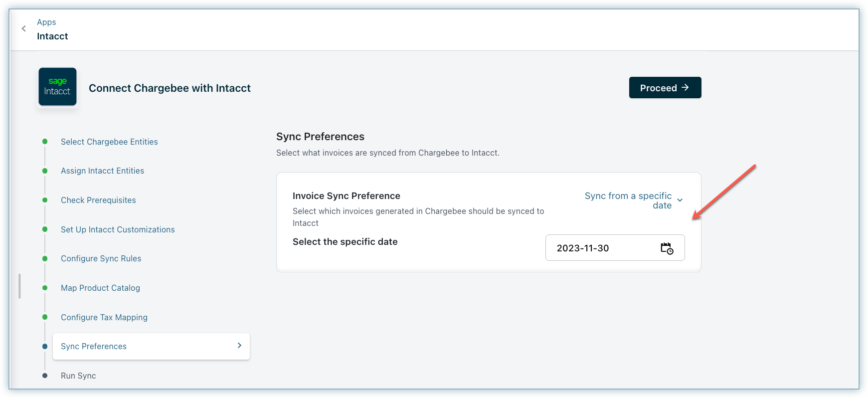This screenshot has height=398, width=868.
Task: Open Check Prerequisites step
Action: tap(98, 200)
